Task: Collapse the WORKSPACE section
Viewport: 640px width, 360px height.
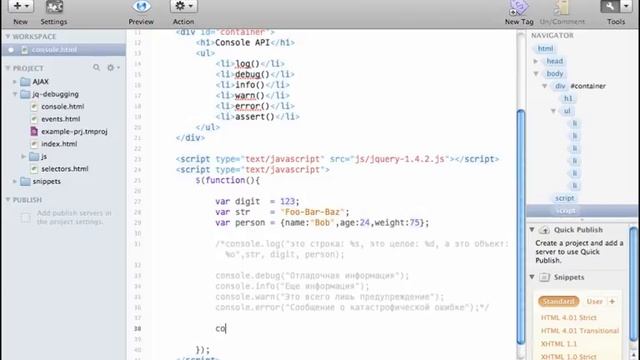Action: point(8,36)
